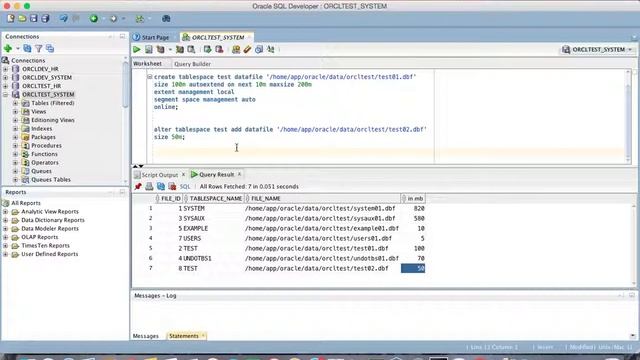640x360 pixels.
Task: Click the Explain Plan icon
Action: point(160,50)
